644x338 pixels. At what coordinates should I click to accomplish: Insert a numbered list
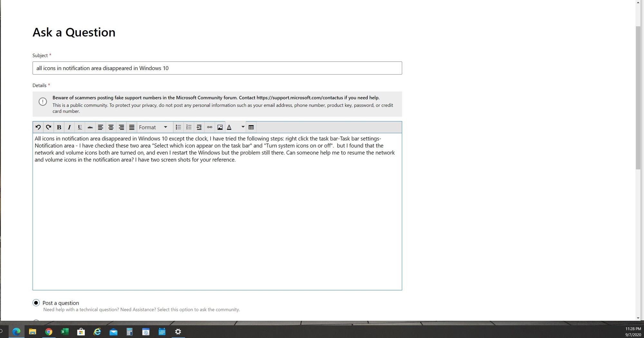(x=189, y=127)
